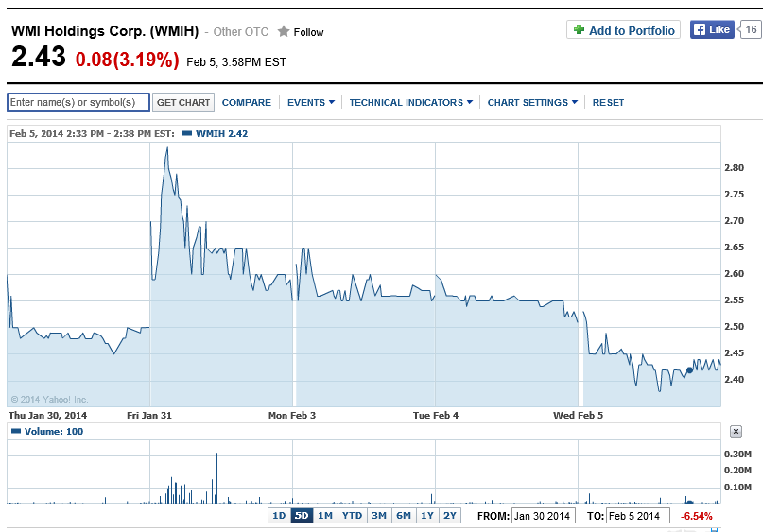Click the Volume legend color swatch

click(16, 431)
